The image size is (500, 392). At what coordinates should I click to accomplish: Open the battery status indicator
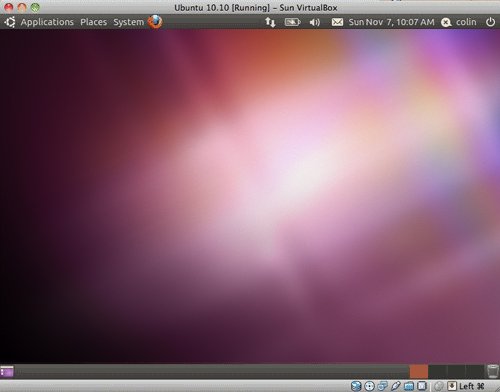point(292,22)
